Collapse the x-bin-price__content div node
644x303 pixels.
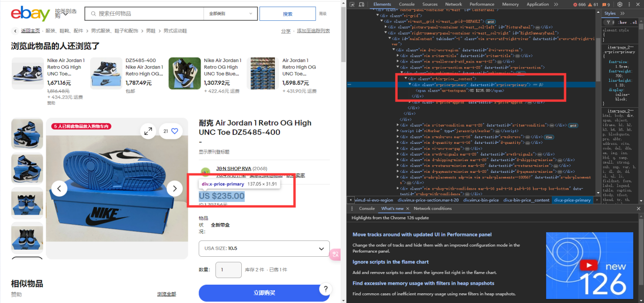pos(406,79)
